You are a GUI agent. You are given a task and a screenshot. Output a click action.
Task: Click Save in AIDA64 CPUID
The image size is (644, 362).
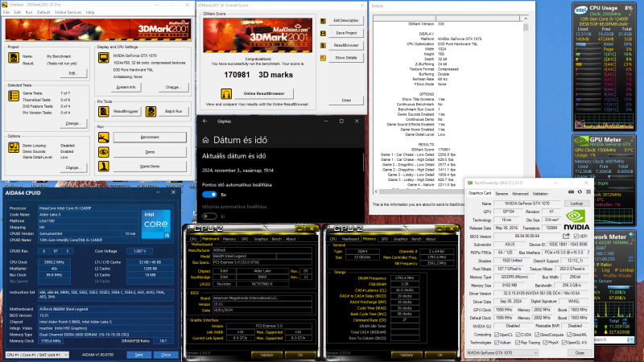tap(138, 355)
